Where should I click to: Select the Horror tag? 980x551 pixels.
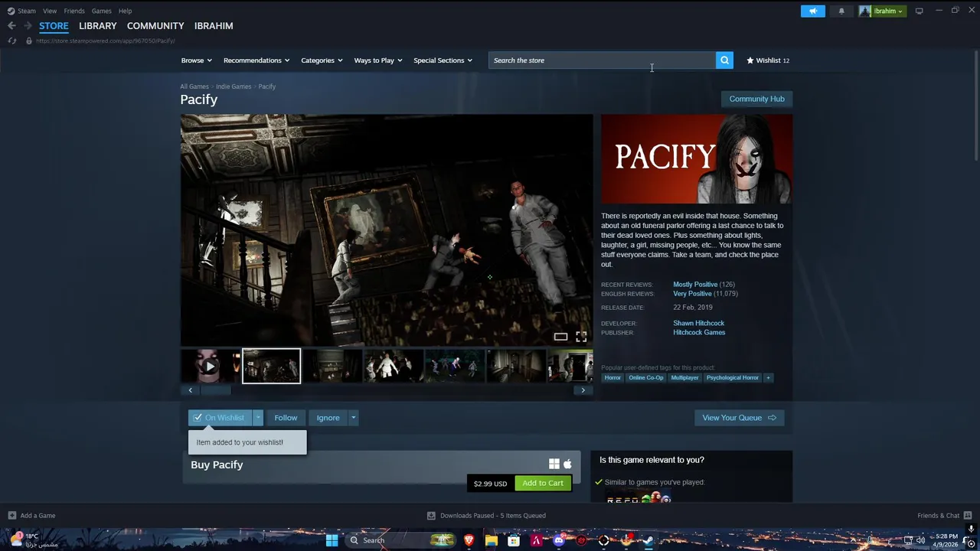(612, 377)
